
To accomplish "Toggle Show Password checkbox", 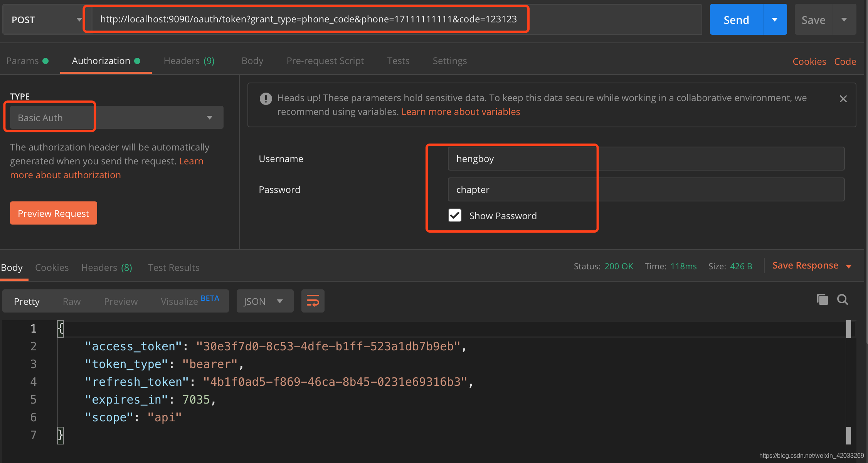I will [x=454, y=216].
